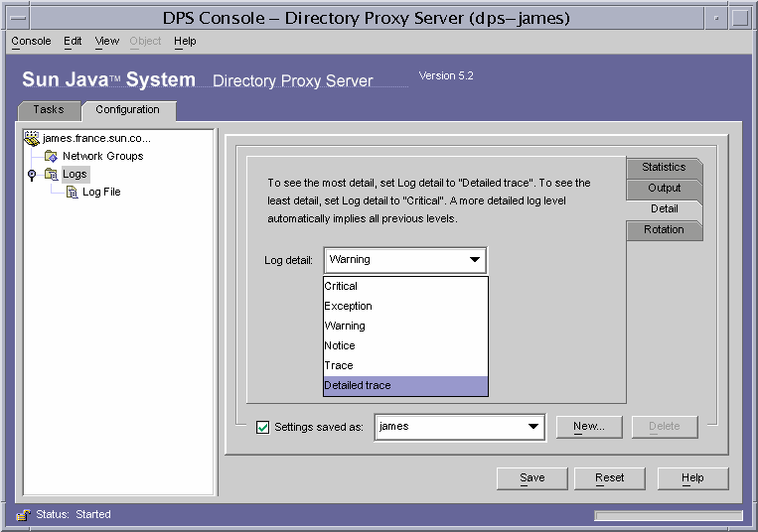Click the Log File document icon
Viewport: 758px width, 532px height.
[x=73, y=193]
